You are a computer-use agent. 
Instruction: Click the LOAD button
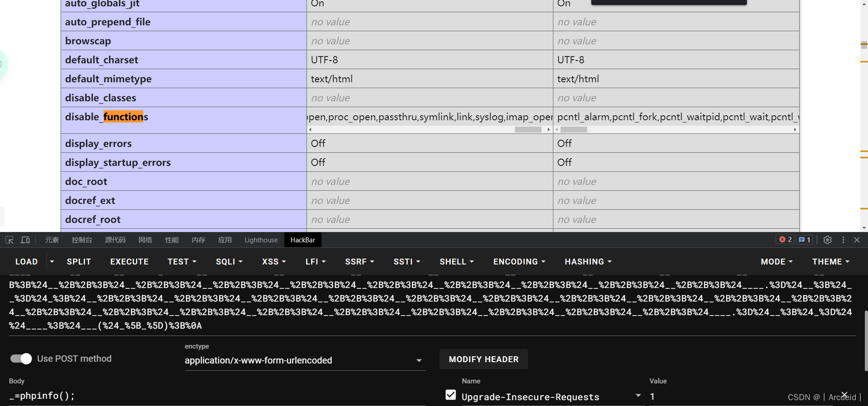click(27, 261)
